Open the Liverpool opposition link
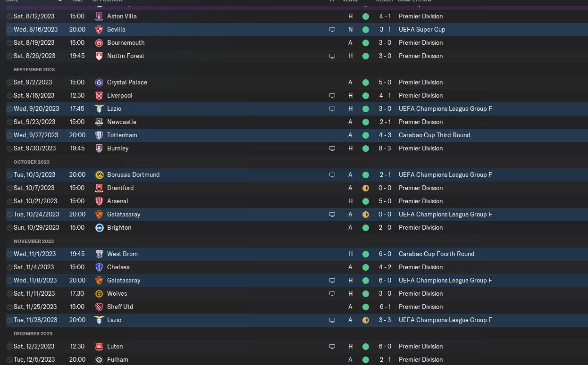 pyautogui.click(x=119, y=95)
